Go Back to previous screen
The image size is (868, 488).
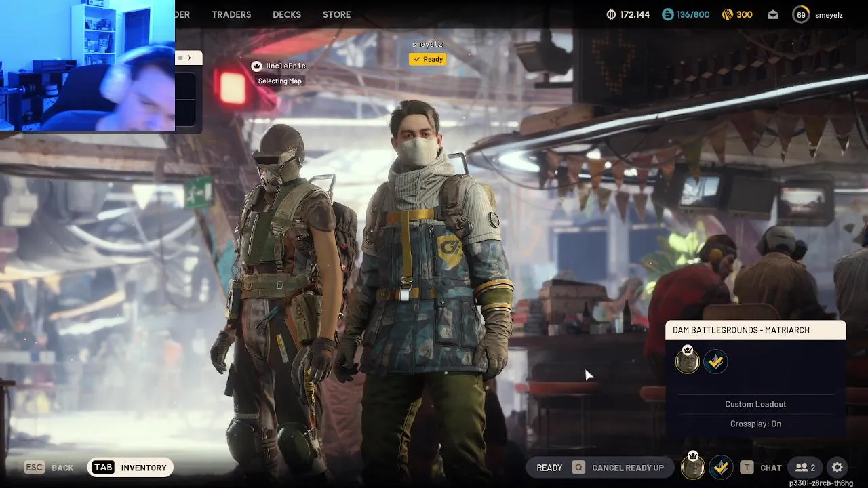(x=62, y=468)
